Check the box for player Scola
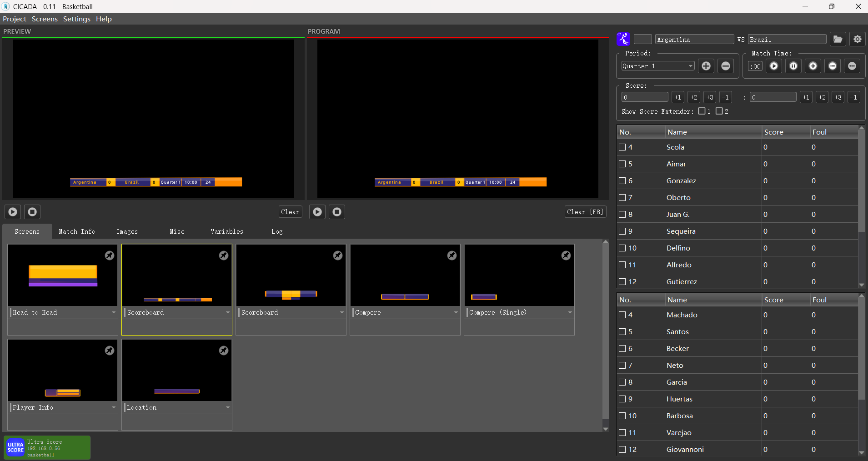868x461 pixels. (622, 147)
